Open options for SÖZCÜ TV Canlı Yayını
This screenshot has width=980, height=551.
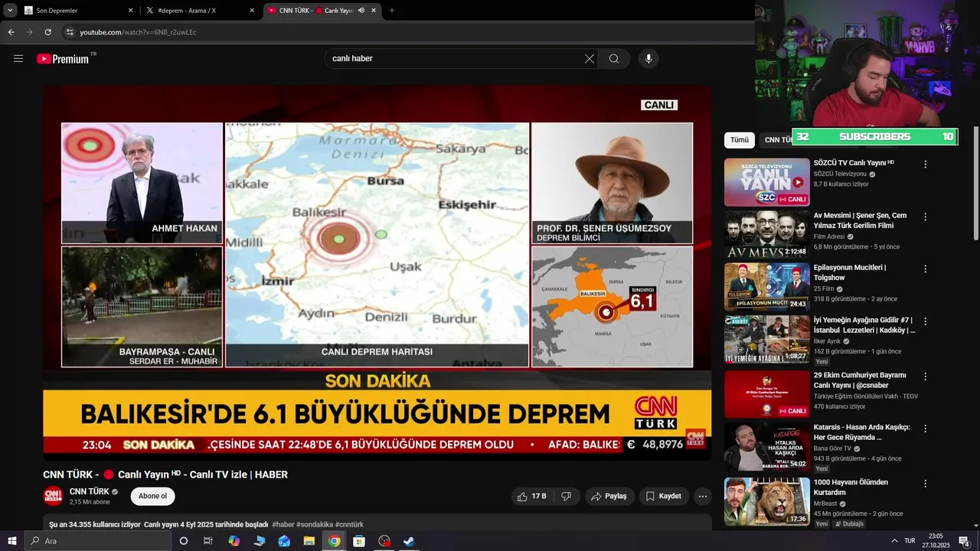925,165
